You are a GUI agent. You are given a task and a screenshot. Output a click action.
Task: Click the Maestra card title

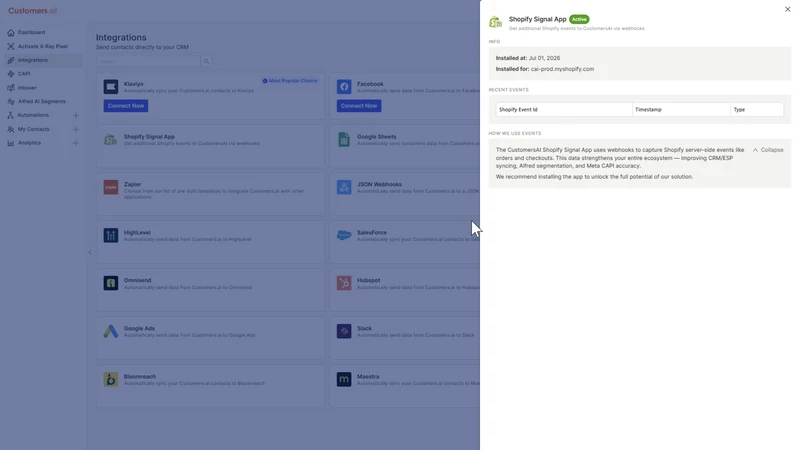[x=368, y=376]
